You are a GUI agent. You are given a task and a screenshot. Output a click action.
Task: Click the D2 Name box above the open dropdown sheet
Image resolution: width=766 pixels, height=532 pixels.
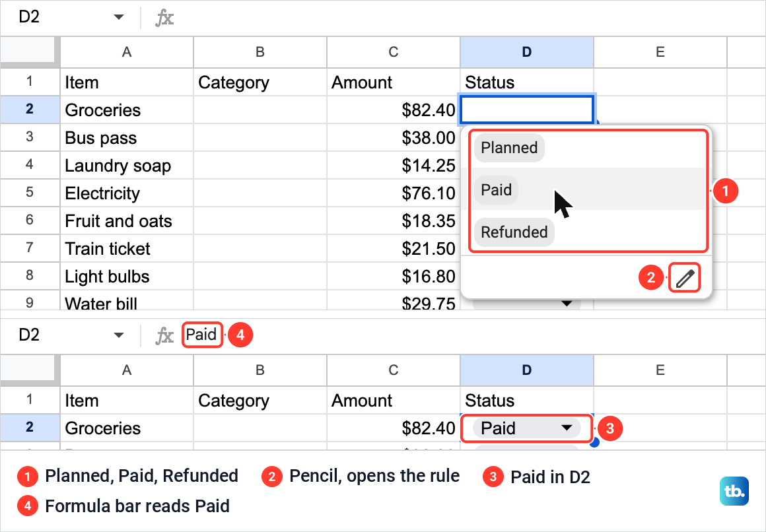[29, 17]
